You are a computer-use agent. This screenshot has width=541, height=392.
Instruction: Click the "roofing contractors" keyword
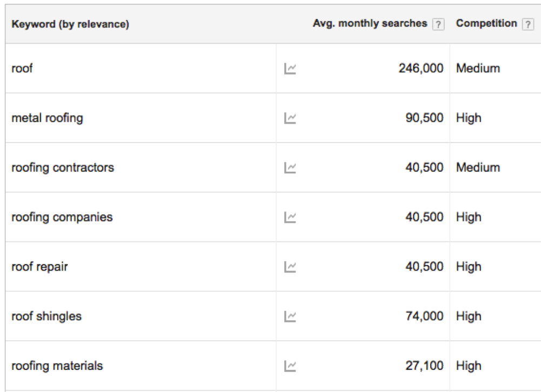63,168
